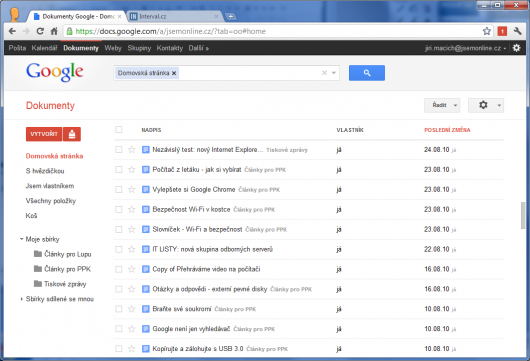Sort by the Poslední změna column header

[447, 130]
